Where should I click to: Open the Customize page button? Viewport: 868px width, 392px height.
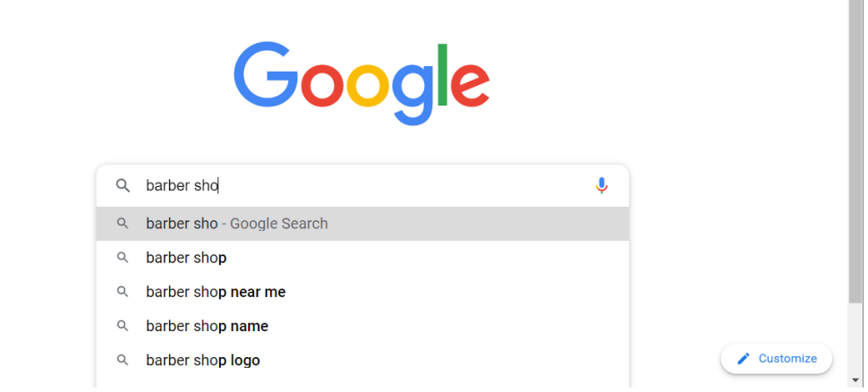coord(776,359)
